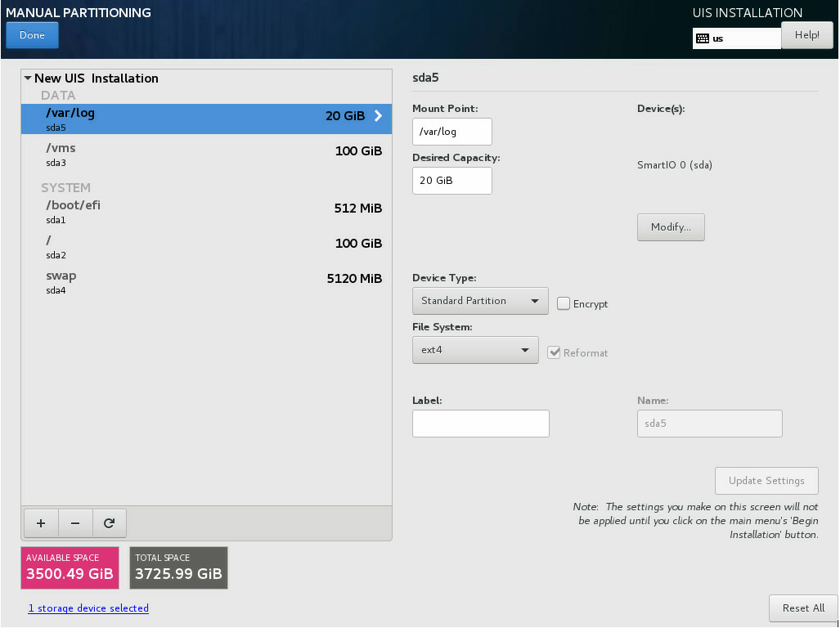Click the Update Settings button
Screen dimensions: 840x628
click(x=766, y=481)
